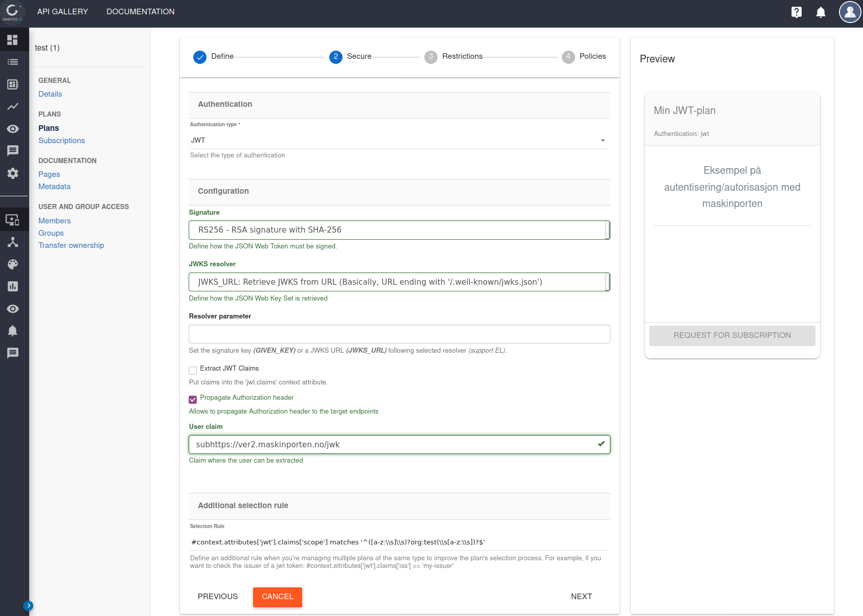Open the bar chart sidebar icon

[x=13, y=286]
